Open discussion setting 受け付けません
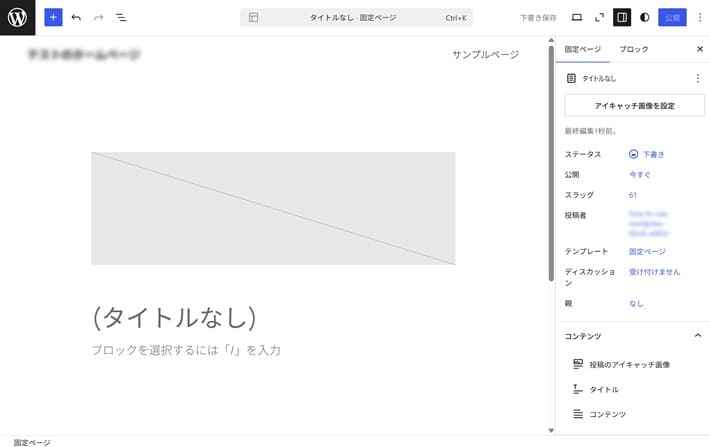 654,272
